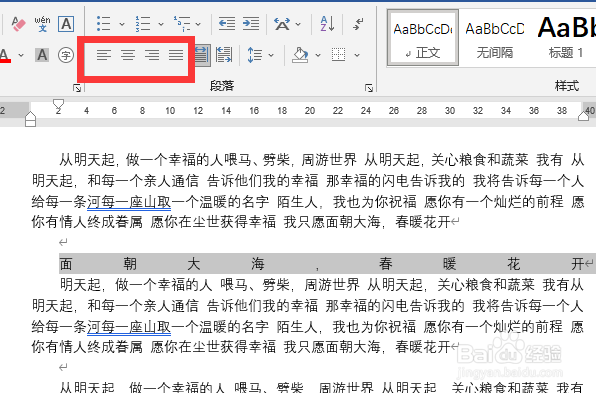
Task: Open line spacing dropdown arrow
Action: click(271, 55)
